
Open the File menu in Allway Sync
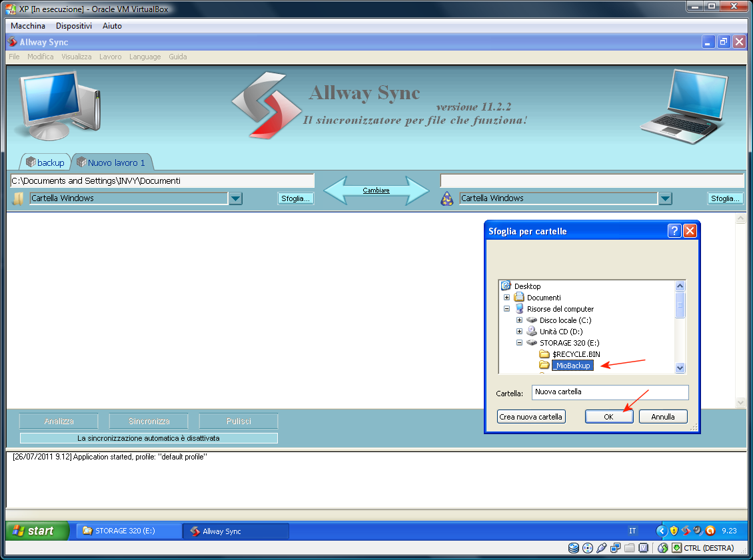[x=15, y=57]
